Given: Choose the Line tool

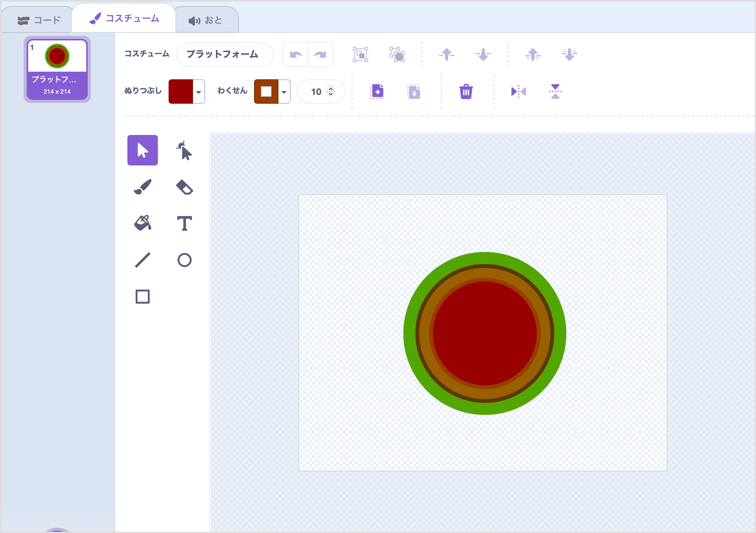Looking at the screenshot, I should (x=142, y=260).
